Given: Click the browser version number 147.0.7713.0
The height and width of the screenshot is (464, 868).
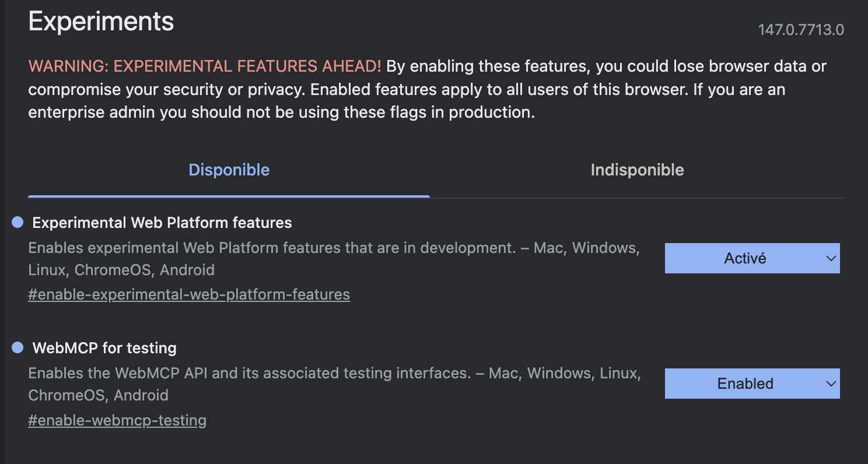Looking at the screenshot, I should (x=801, y=29).
